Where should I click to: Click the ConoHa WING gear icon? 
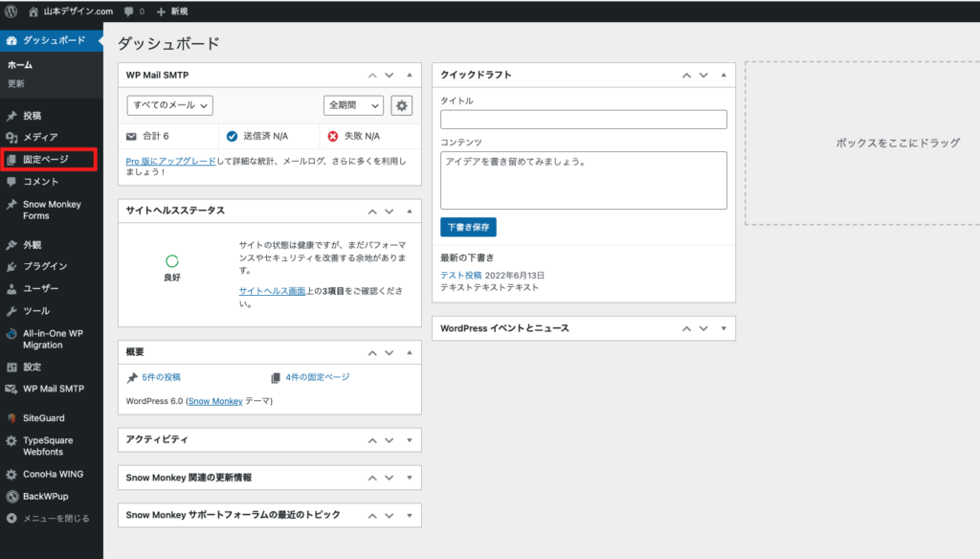(x=11, y=475)
